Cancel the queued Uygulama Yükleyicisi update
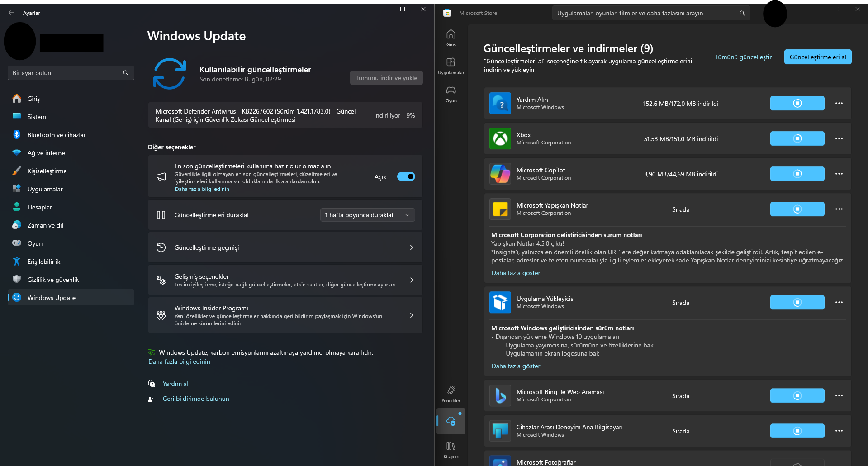 (797, 302)
